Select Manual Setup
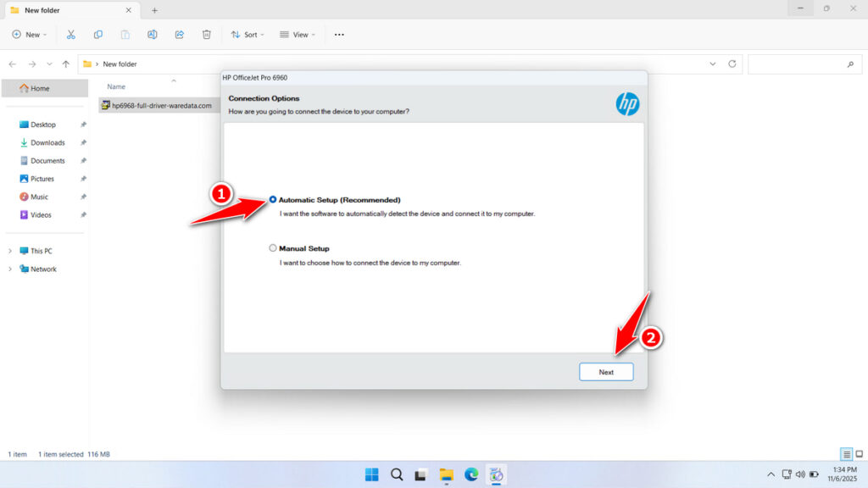Image resolution: width=868 pixels, height=488 pixels. coord(272,247)
